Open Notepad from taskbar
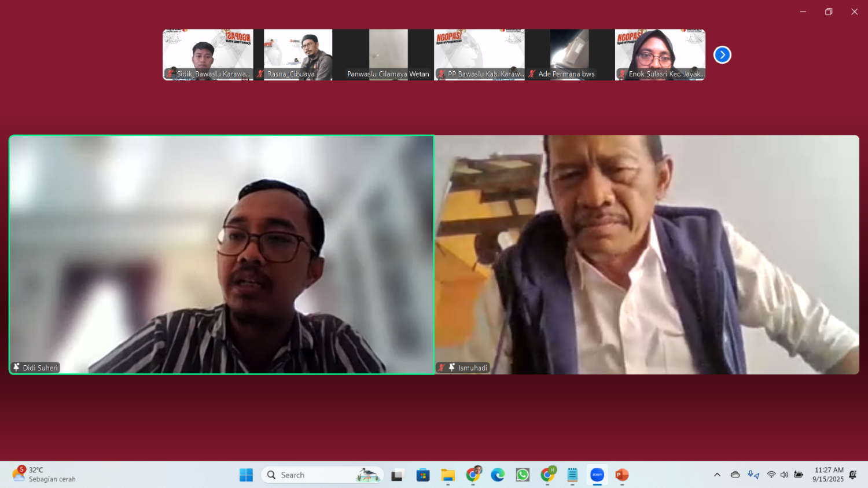Viewport: 868px width, 488px height. pos(572,475)
